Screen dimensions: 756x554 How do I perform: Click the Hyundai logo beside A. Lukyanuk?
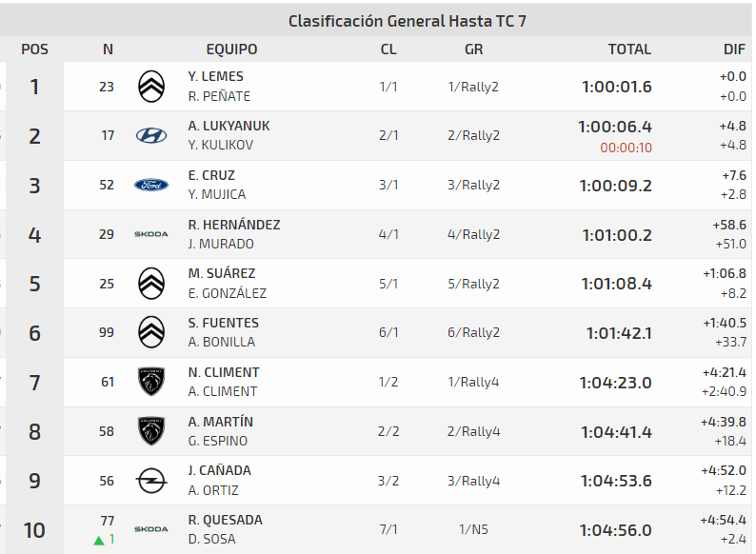click(151, 135)
